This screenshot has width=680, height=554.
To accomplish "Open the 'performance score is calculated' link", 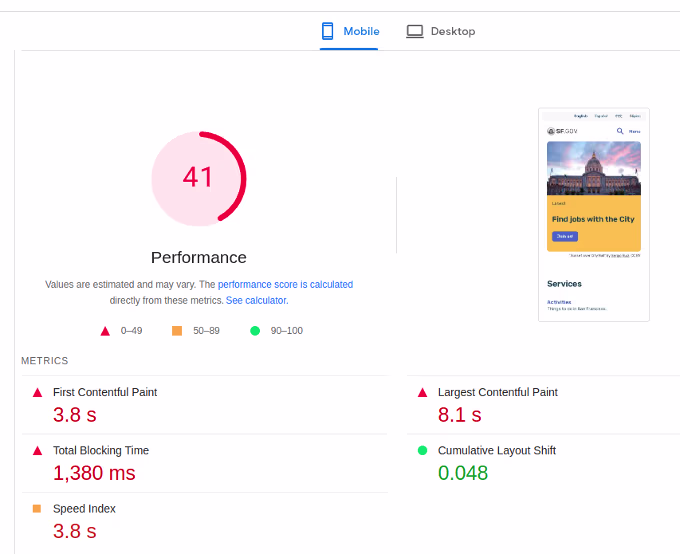I will [285, 285].
